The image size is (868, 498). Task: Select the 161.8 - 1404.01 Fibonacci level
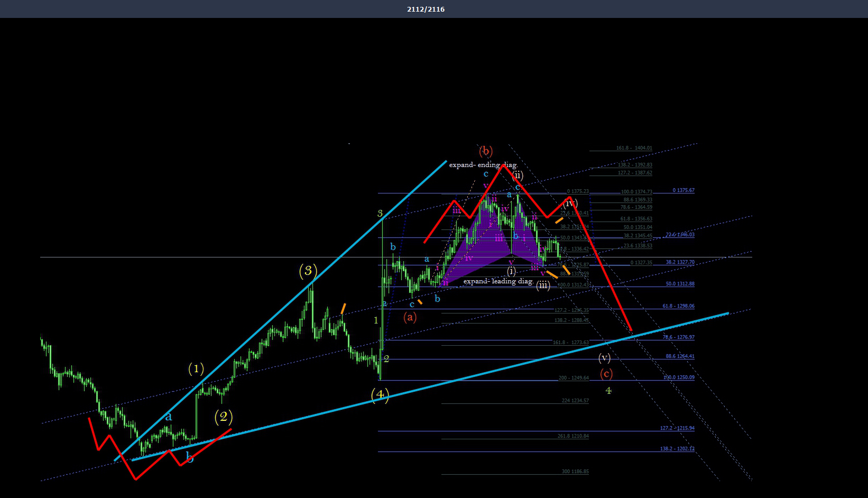click(634, 148)
